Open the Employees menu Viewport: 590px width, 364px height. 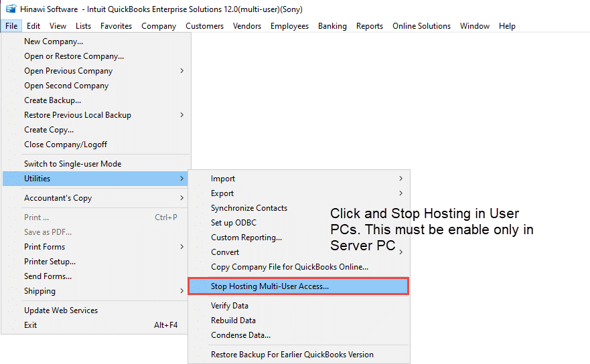click(289, 26)
